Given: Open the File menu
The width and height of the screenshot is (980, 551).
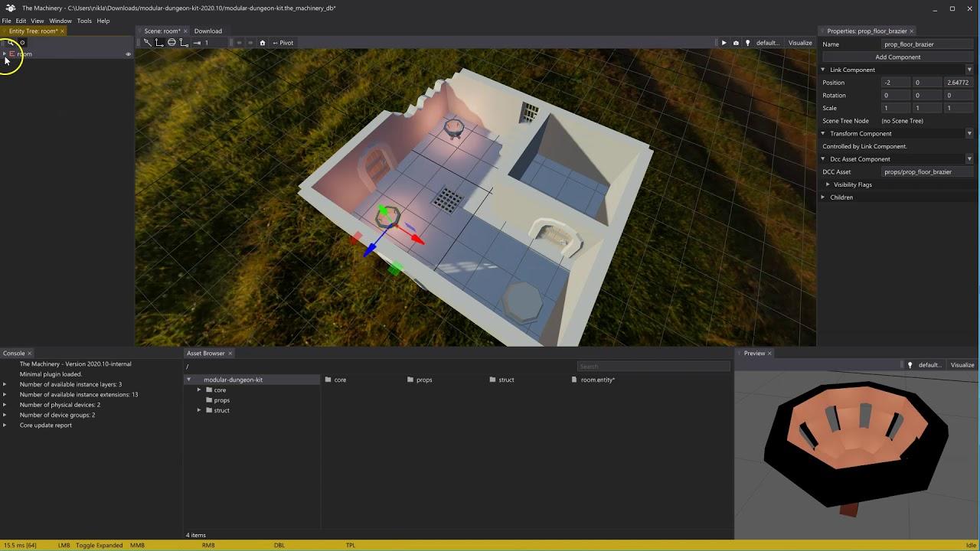Looking at the screenshot, I should pos(6,21).
